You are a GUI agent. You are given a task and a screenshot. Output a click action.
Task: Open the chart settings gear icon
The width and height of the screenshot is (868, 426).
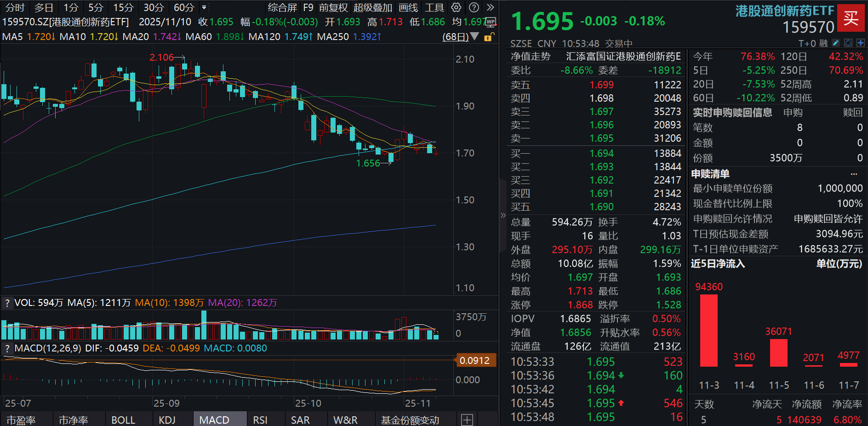click(x=456, y=7)
